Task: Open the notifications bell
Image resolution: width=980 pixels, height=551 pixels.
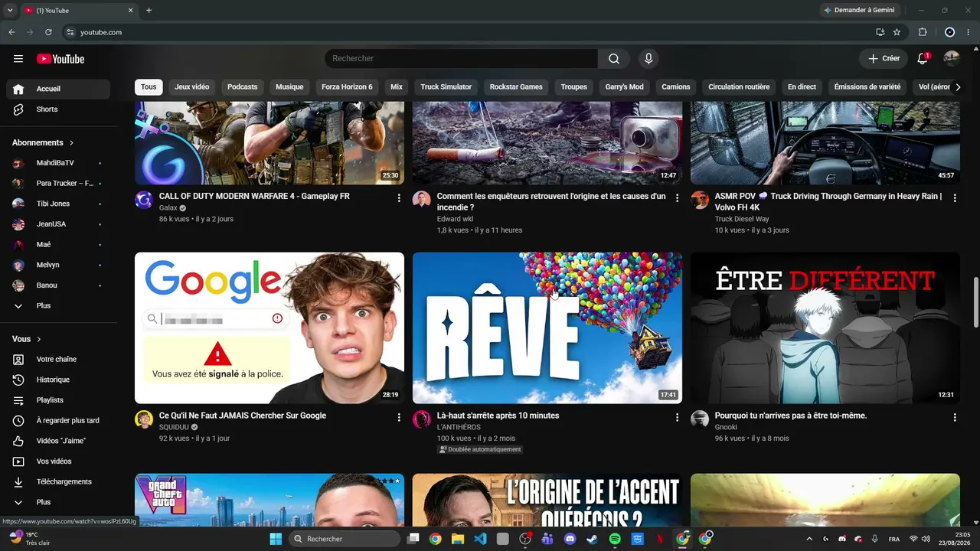Action: click(923, 59)
